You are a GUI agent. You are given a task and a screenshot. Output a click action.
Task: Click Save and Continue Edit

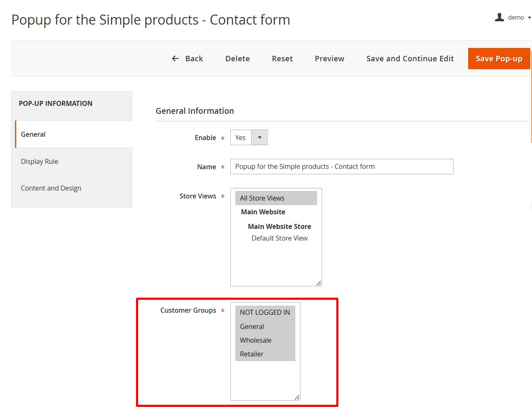tap(410, 59)
